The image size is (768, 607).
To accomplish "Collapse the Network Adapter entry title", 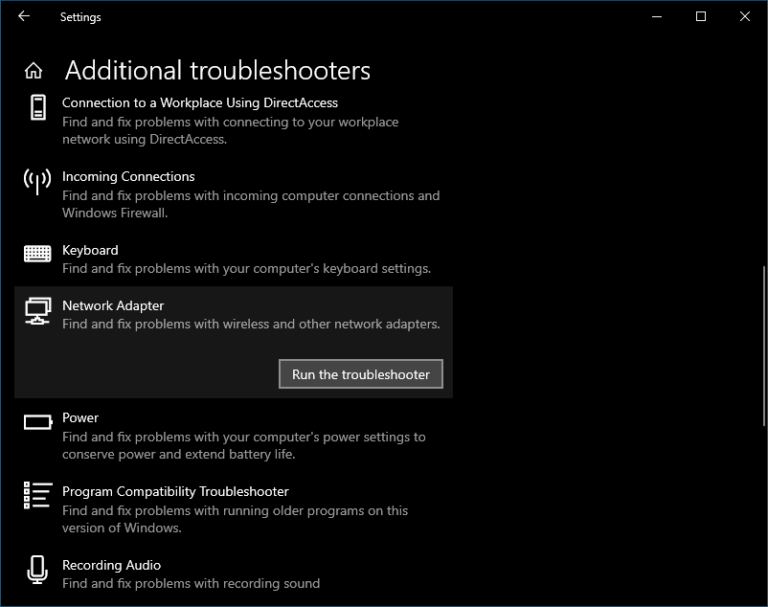I will [x=113, y=305].
